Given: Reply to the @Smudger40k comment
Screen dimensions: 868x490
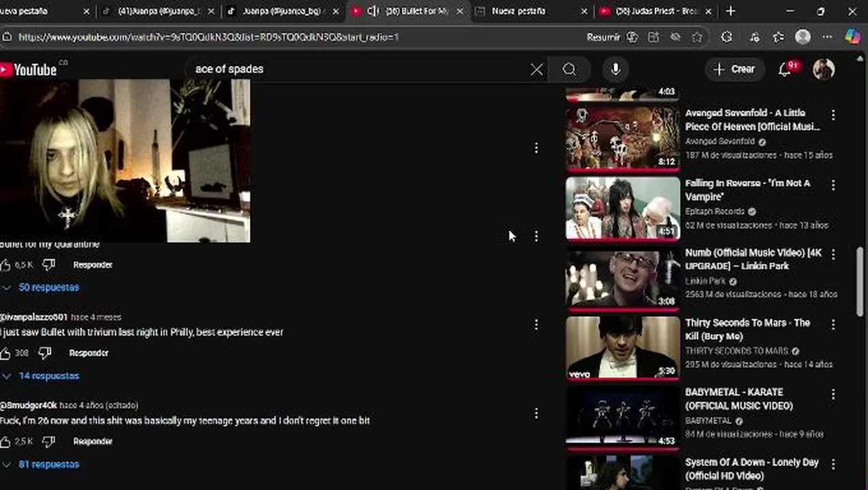Looking at the screenshot, I should [x=93, y=442].
